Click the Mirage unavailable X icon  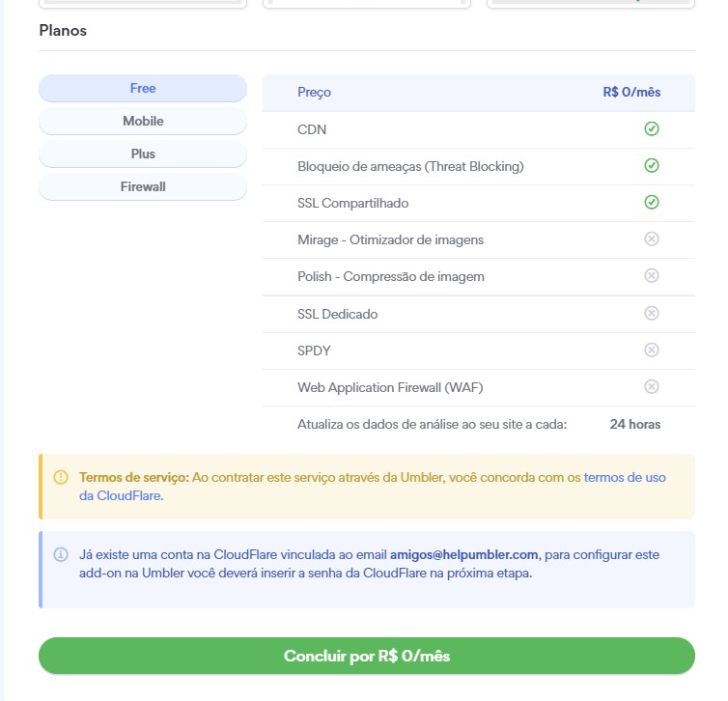pyautogui.click(x=652, y=239)
